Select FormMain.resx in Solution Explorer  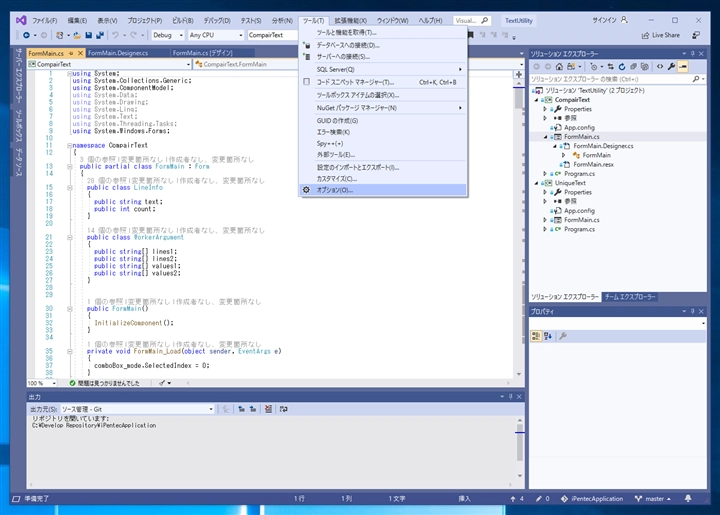593,164
